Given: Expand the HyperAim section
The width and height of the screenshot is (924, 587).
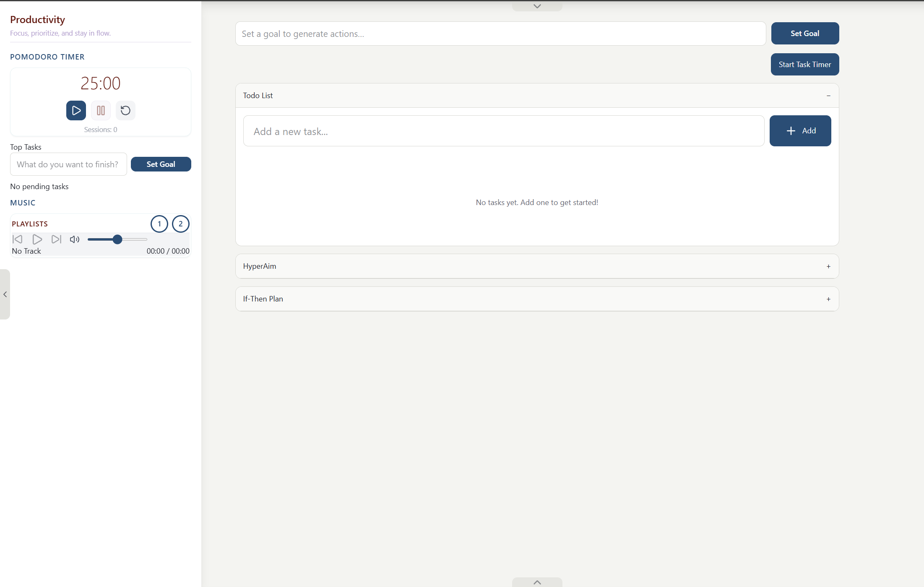Looking at the screenshot, I should coord(828,266).
